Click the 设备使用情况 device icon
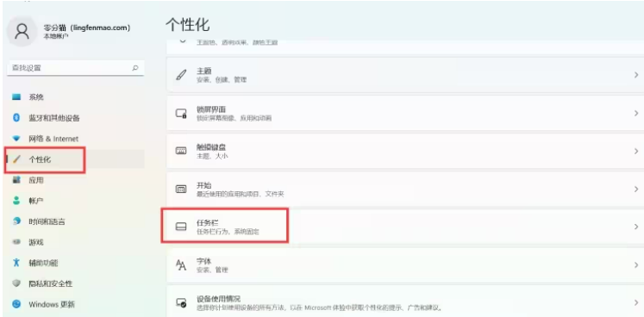Image resolution: width=644 pixels, height=317 pixels. 181,303
